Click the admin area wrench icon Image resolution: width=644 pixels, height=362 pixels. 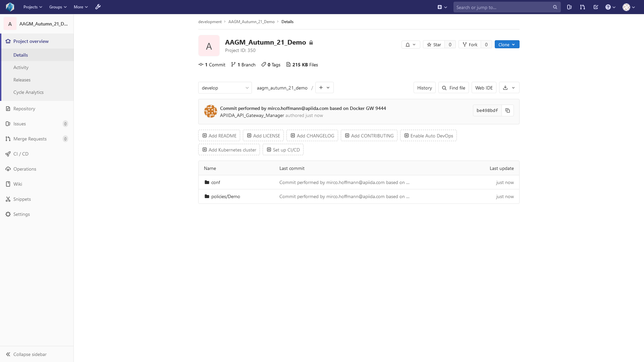[98, 7]
